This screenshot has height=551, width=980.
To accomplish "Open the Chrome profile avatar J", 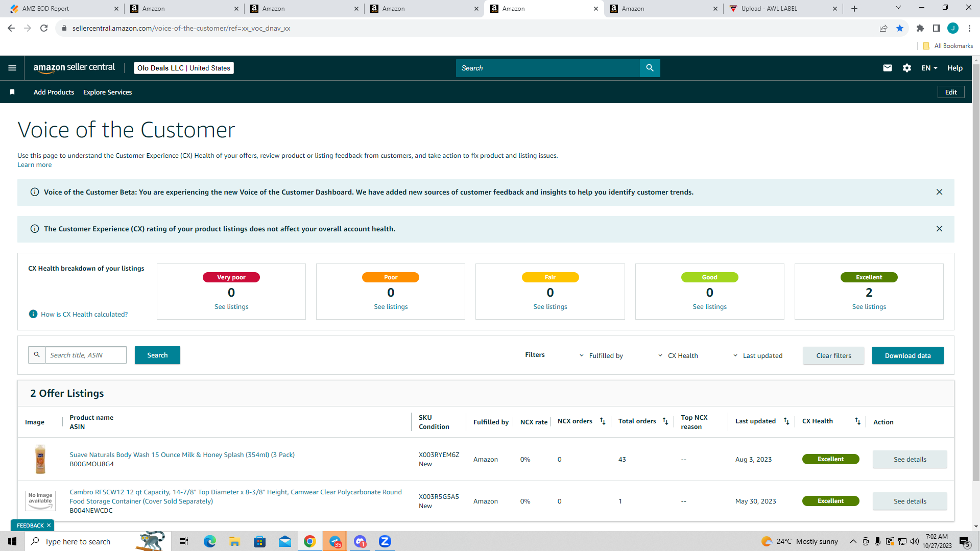I will coord(953,28).
